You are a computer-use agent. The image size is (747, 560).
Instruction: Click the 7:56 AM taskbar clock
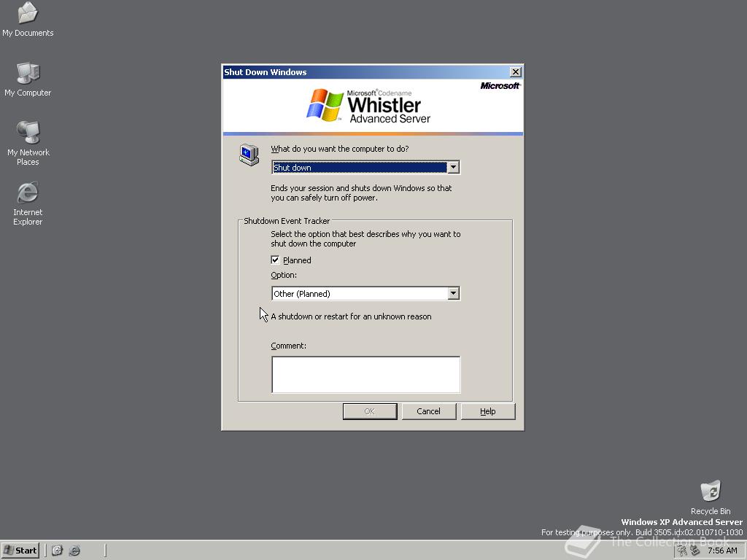point(722,551)
